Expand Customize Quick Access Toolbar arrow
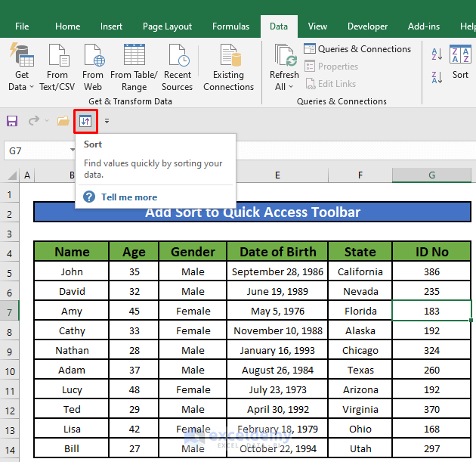 pyautogui.click(x=107, y=121)
